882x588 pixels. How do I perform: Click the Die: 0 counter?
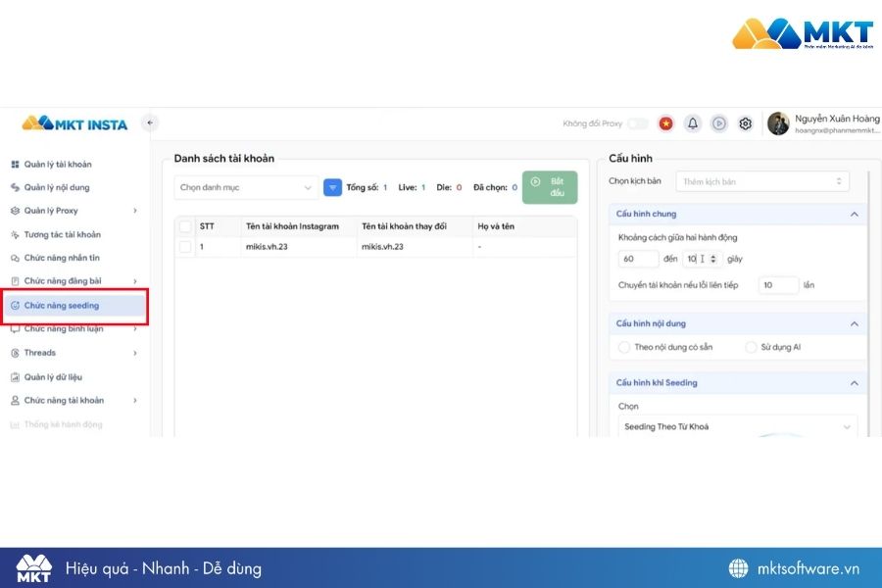pyautogui.click(x=449, y=187)
